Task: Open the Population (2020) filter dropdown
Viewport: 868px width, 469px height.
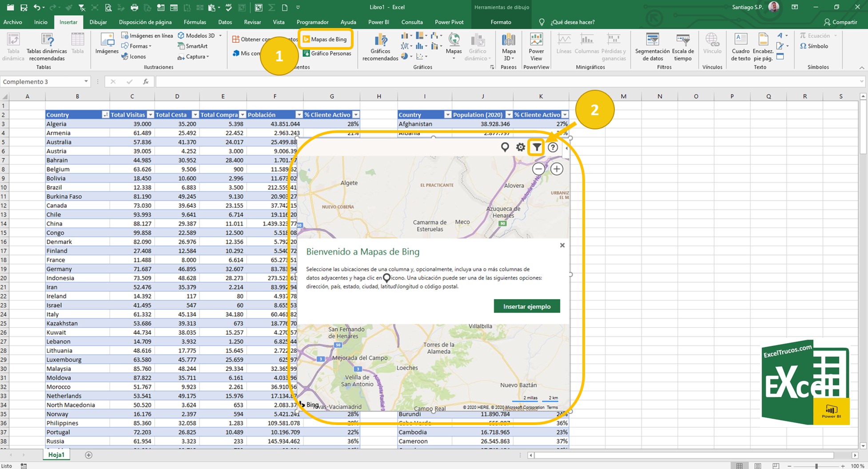Action: (509, 115)
